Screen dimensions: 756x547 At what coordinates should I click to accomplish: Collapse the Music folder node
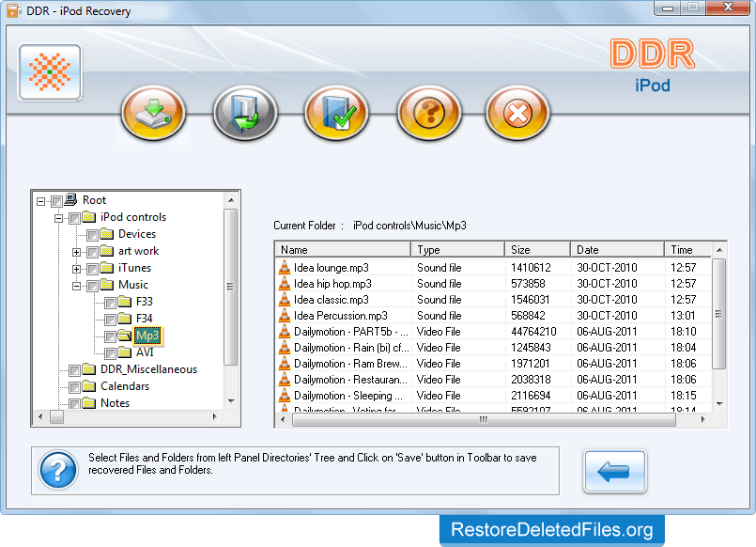click(x=76, y=286)
